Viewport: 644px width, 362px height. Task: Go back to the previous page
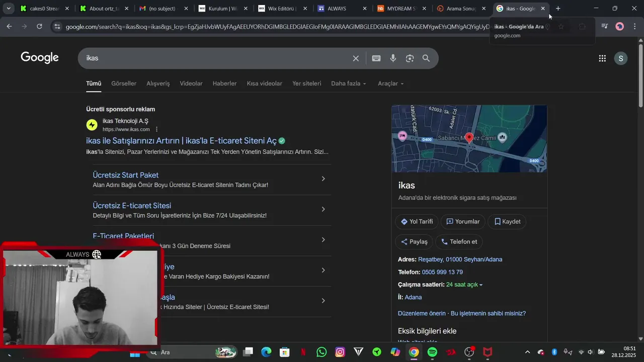coord(9,27)
